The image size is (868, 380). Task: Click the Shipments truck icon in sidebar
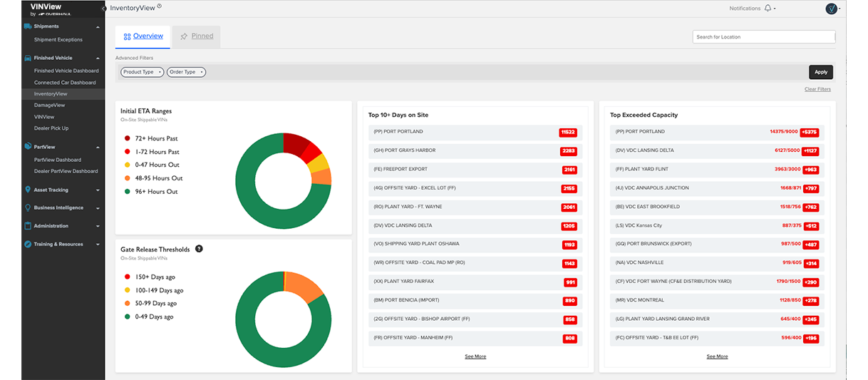tap(28, 26)
